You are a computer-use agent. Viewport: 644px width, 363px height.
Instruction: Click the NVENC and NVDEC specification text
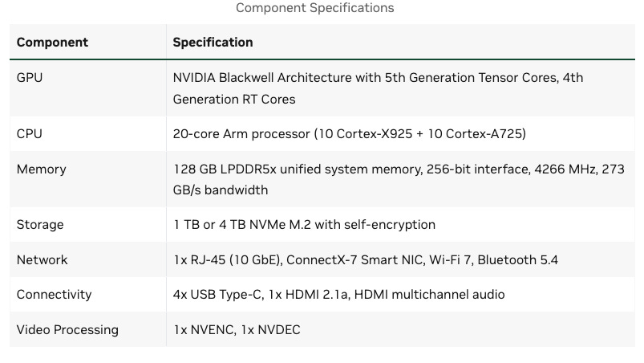click(x=237, y=330)
